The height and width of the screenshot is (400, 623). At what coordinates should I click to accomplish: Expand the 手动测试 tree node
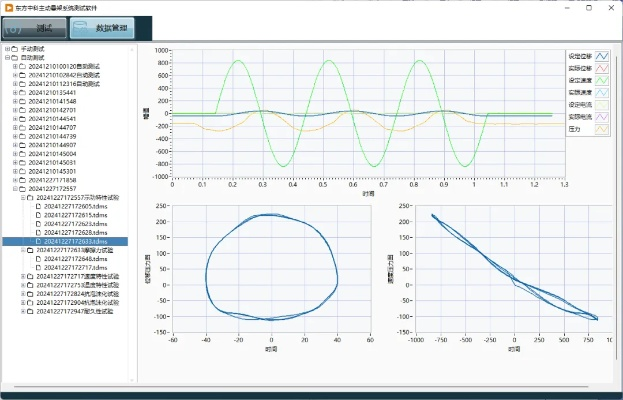coord(7,48)
